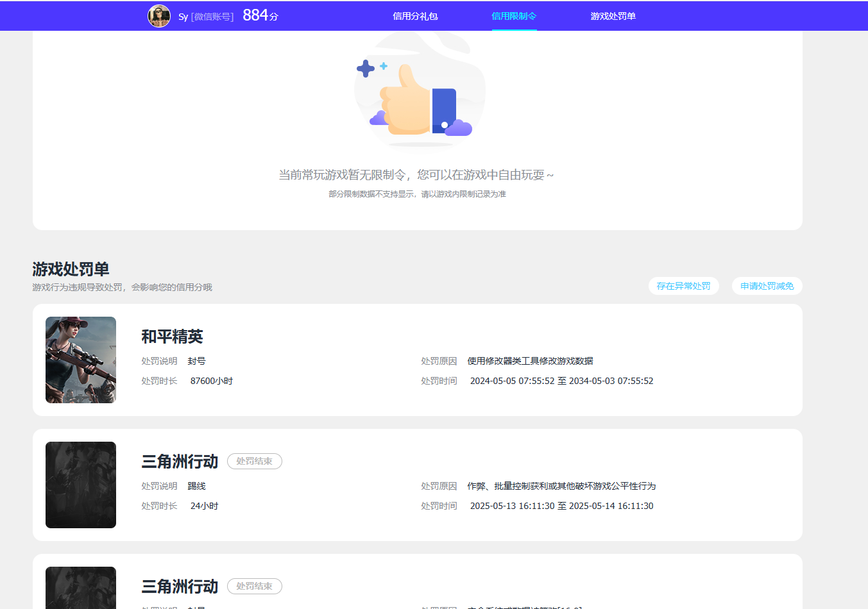Select the 87600小时 penalty duration
Image resolution: width=868 pixels, height=609 pixels.
point(212,381)
